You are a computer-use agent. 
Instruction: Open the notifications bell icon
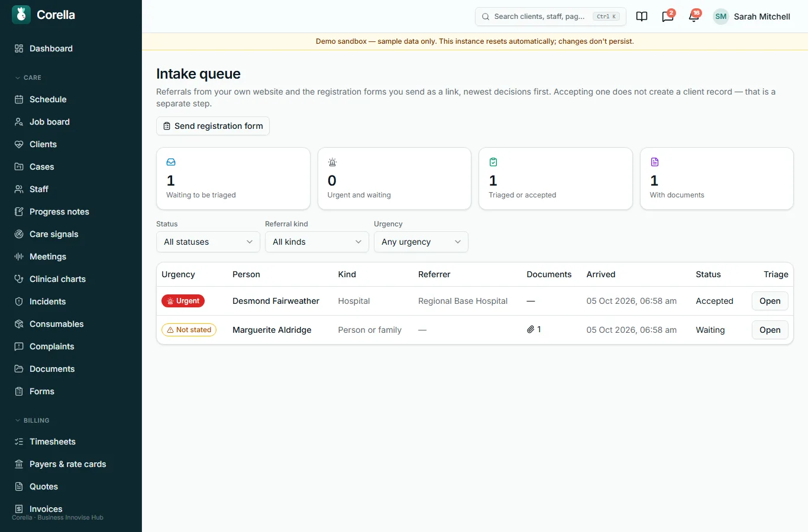coord(694,17)
